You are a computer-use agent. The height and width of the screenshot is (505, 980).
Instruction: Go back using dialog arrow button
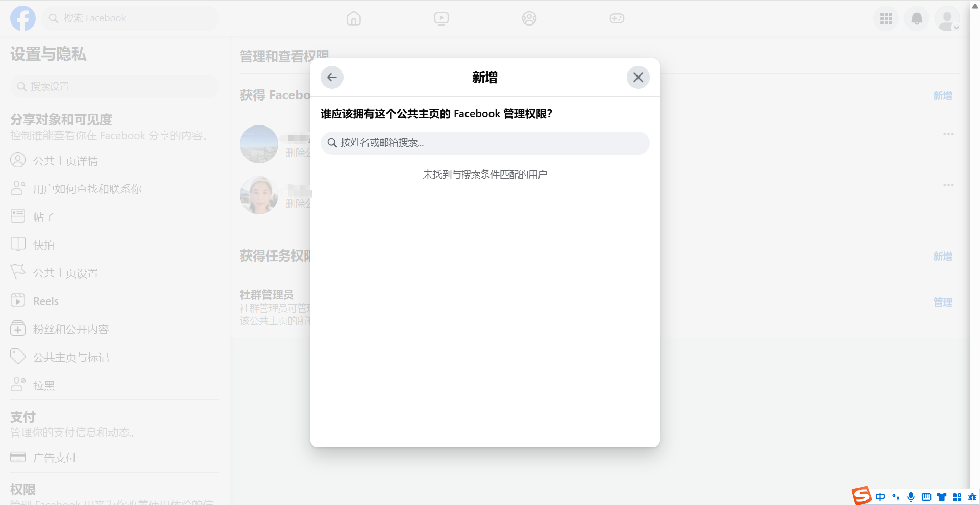pyautogui.click(x=332, y=78)
